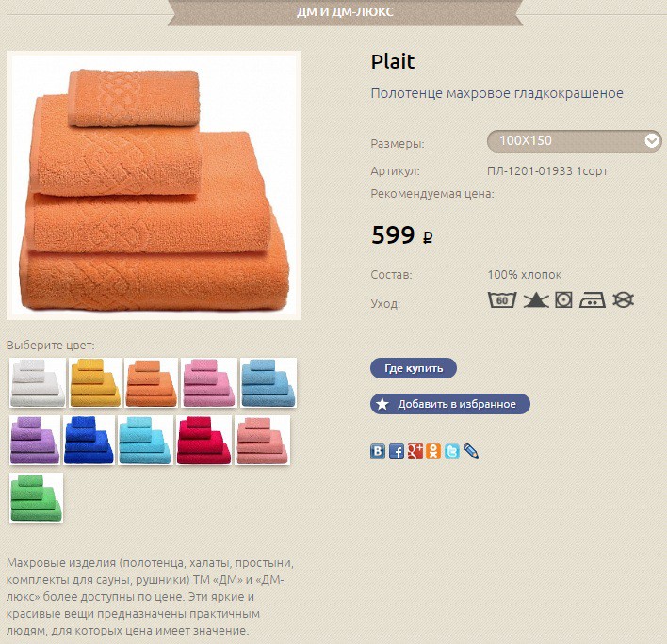Screen dimensions: 667x644
Task: Pick the dark blue towel color
Action: [89, 440]
